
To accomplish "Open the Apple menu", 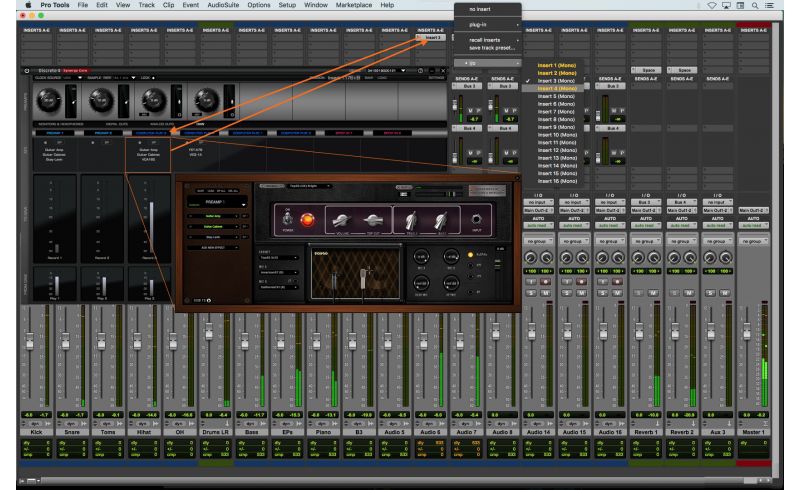I will (28, 5).
